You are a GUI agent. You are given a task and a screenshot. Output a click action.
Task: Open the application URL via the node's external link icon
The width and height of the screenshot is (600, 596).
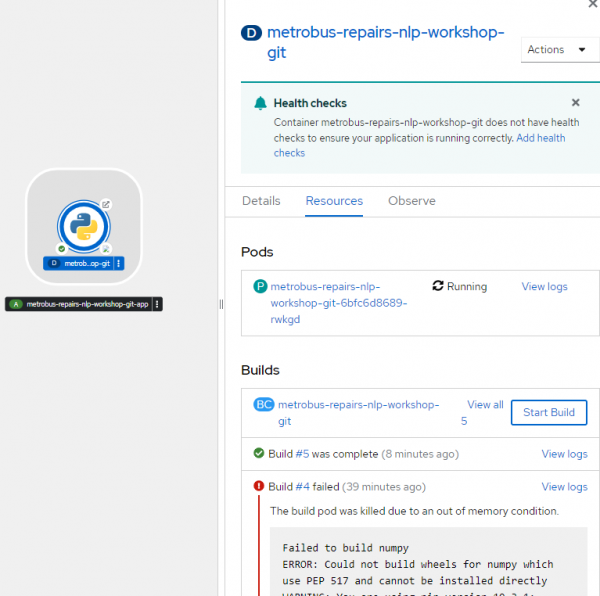coord(106,204)
